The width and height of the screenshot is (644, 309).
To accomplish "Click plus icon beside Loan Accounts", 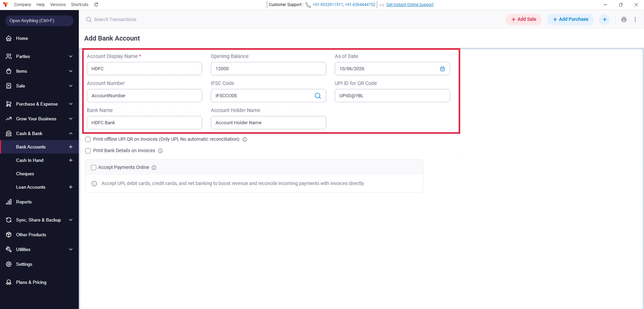I will pyautogui.click(x=71, y=187).
